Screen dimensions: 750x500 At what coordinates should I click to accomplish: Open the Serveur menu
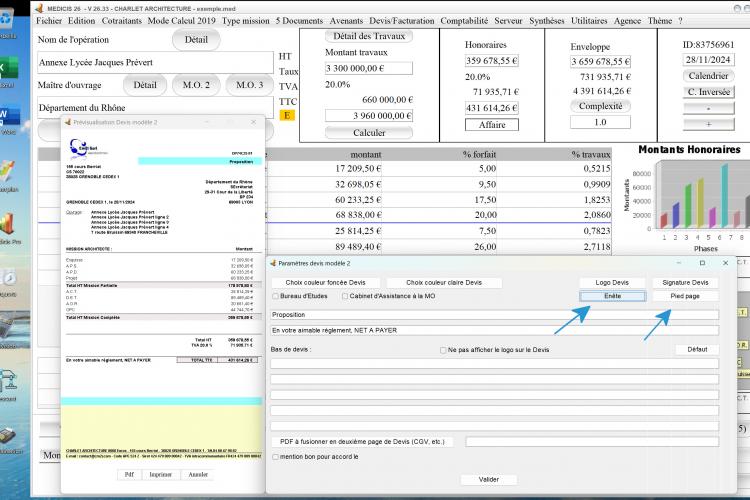click(508, 21)
